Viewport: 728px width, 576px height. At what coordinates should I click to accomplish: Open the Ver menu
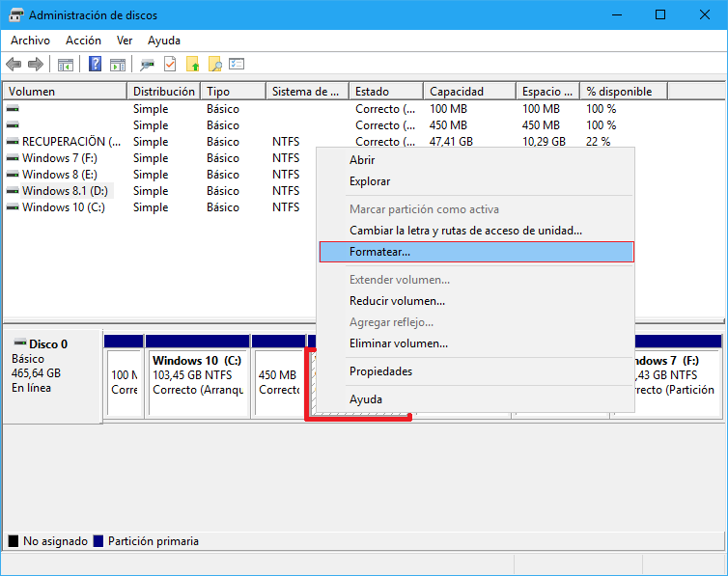pyautogui.click(x=125, y=41)
